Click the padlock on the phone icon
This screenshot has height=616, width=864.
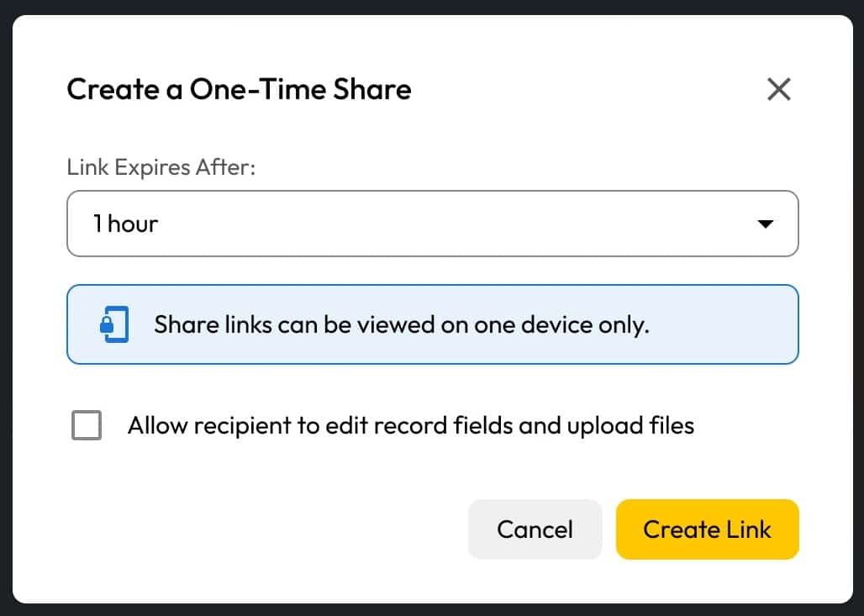[107, 328]
